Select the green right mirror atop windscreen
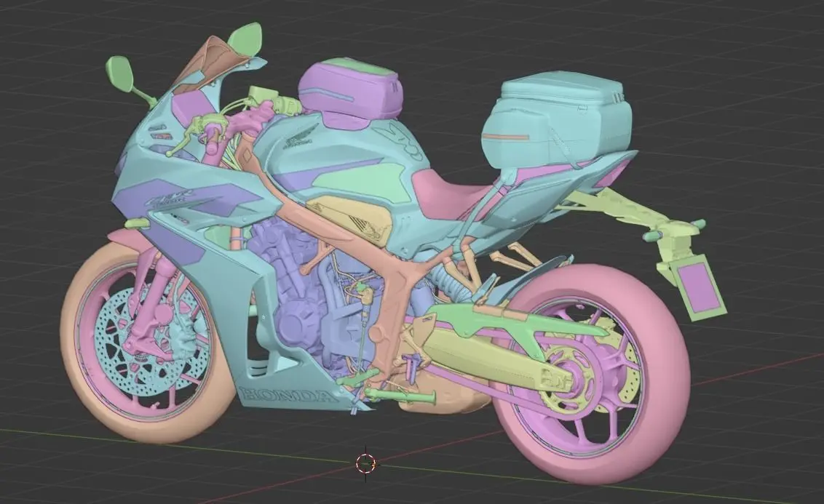The width and height of the screenshot is (824, 504). [x=245, y=39]
